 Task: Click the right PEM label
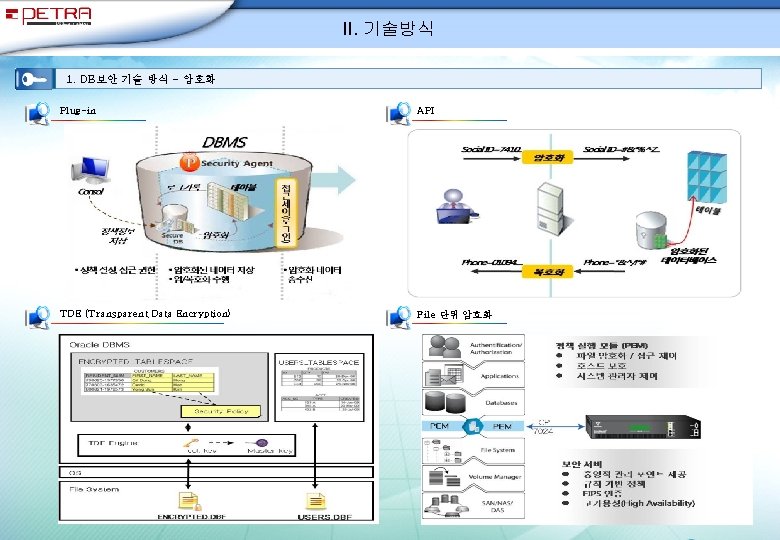[502, 426]
